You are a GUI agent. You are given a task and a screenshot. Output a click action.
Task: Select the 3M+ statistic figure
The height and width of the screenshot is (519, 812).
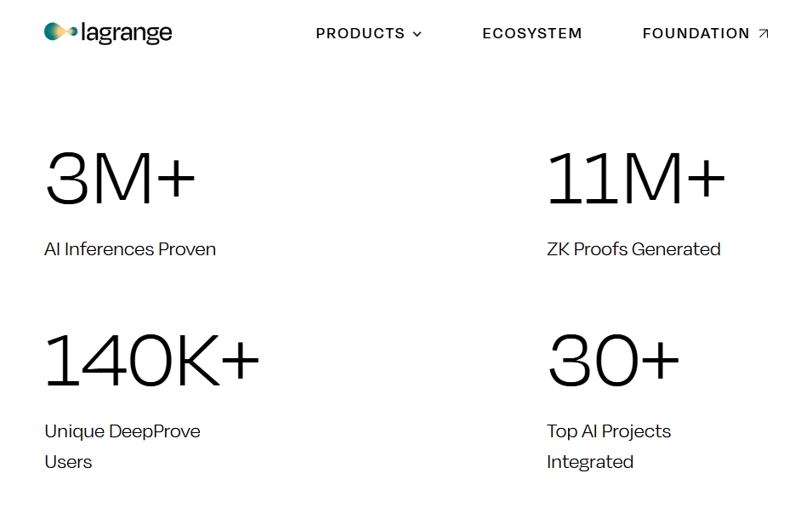pyautogui.click(x=120, y=178)
